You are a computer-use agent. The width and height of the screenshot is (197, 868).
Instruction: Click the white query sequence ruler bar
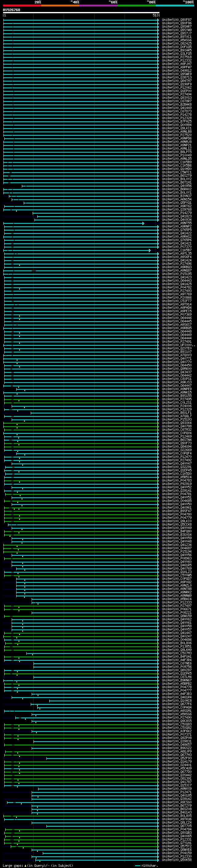coord(81,13)
